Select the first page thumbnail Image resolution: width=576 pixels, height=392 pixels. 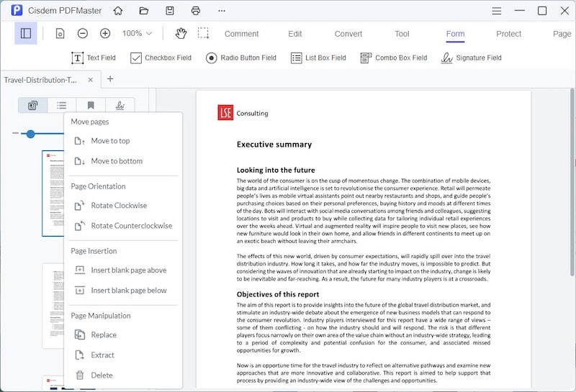[53, 193]
